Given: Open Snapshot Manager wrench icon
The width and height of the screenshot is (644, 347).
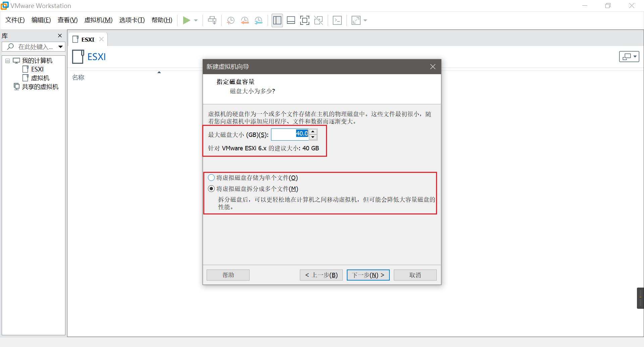Looking at the screenshot, I should tap(258, 20).
